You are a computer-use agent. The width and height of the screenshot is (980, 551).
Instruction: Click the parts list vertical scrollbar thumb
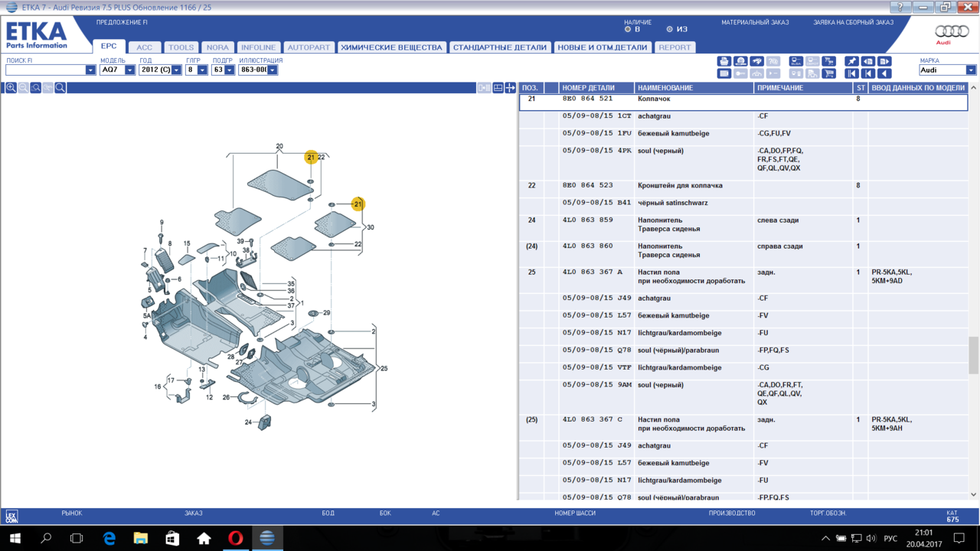tap(973, 354)
